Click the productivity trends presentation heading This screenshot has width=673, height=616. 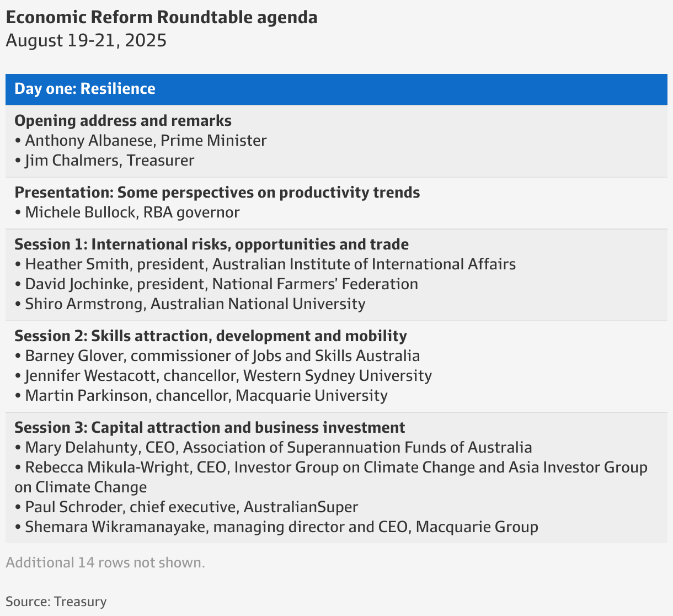tap(217, 193)
